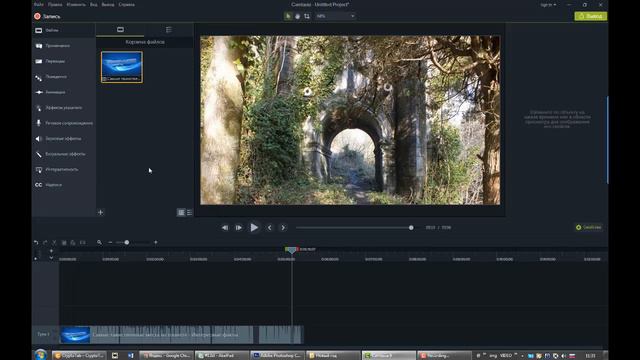
Task: Click the timeline zoom out minus
Action: point(110,242)
